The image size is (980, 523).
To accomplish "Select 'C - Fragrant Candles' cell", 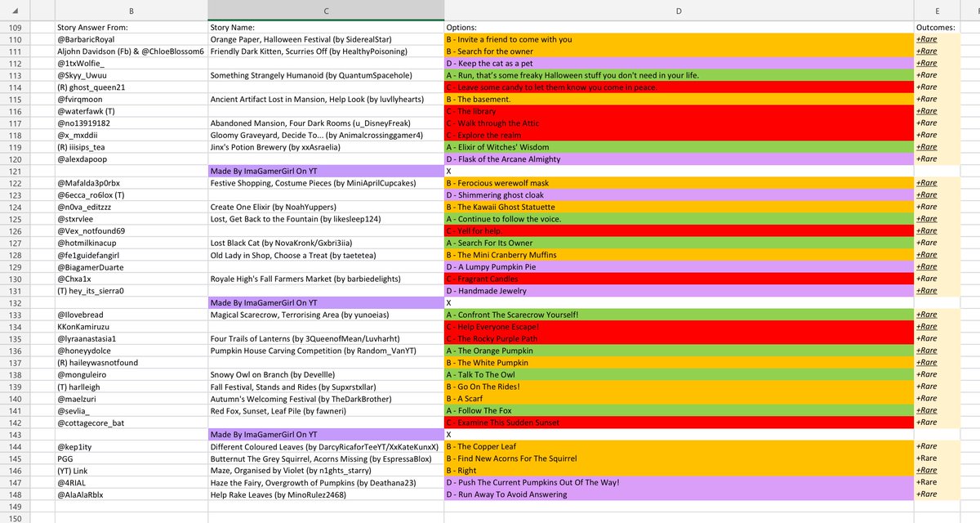I will click(x=679, y=279).
